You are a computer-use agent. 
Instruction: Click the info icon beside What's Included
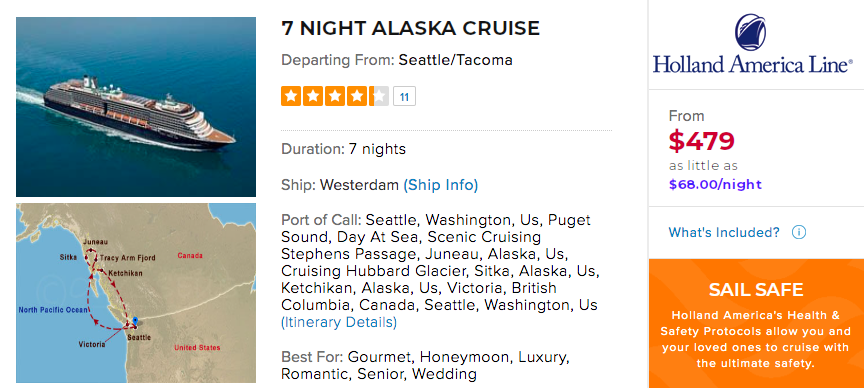click(x=798, y=233)
